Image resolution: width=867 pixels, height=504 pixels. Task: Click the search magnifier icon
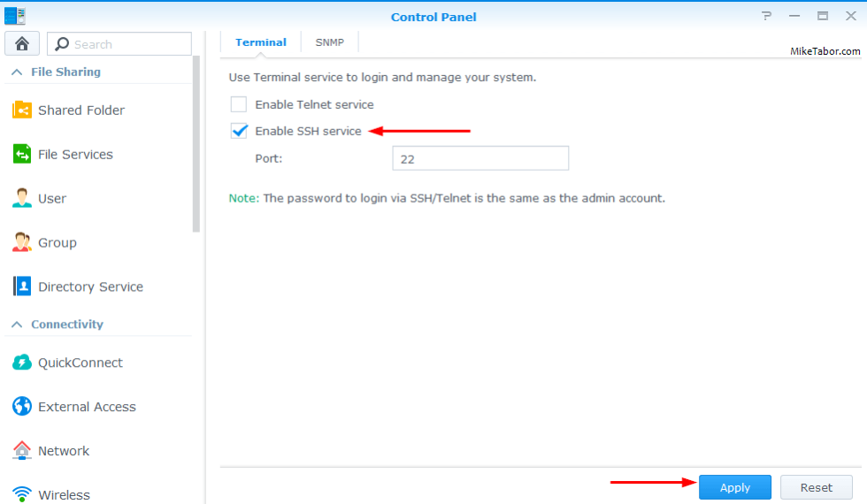click(x=62, y=43)
